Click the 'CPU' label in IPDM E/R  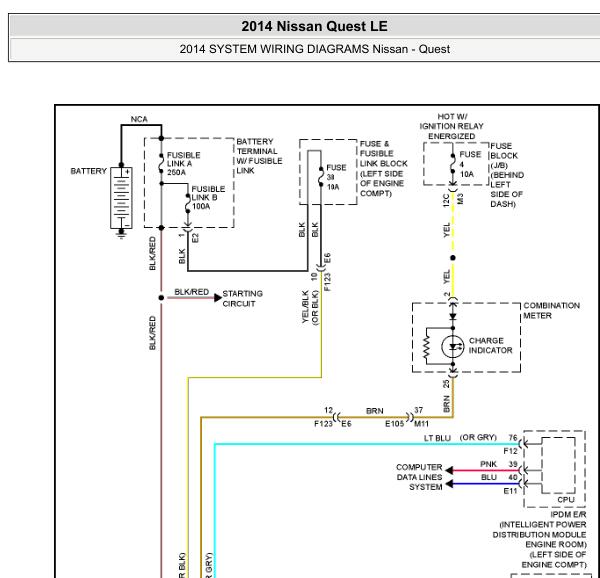click(x=566, y=500)
